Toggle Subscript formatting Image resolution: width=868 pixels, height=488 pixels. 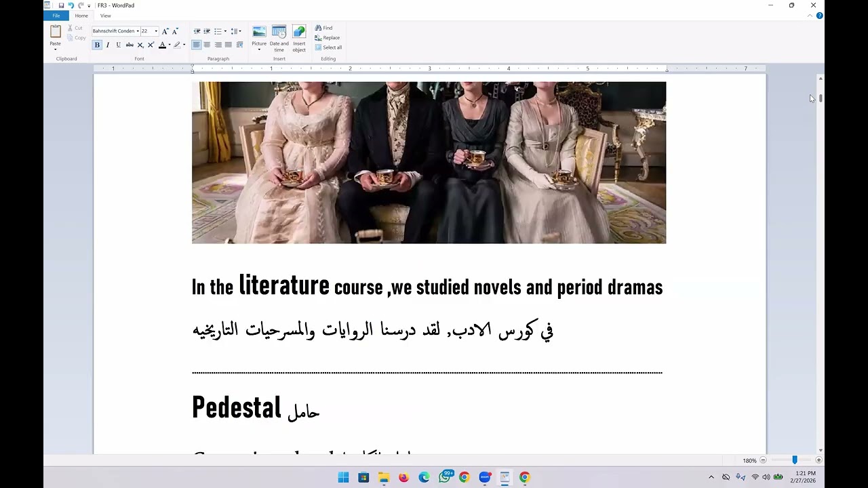140,45
